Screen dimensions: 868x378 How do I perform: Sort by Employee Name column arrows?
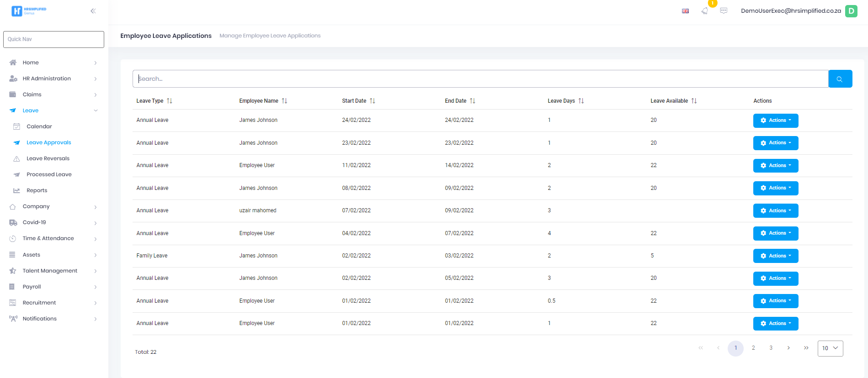point(284,101)
